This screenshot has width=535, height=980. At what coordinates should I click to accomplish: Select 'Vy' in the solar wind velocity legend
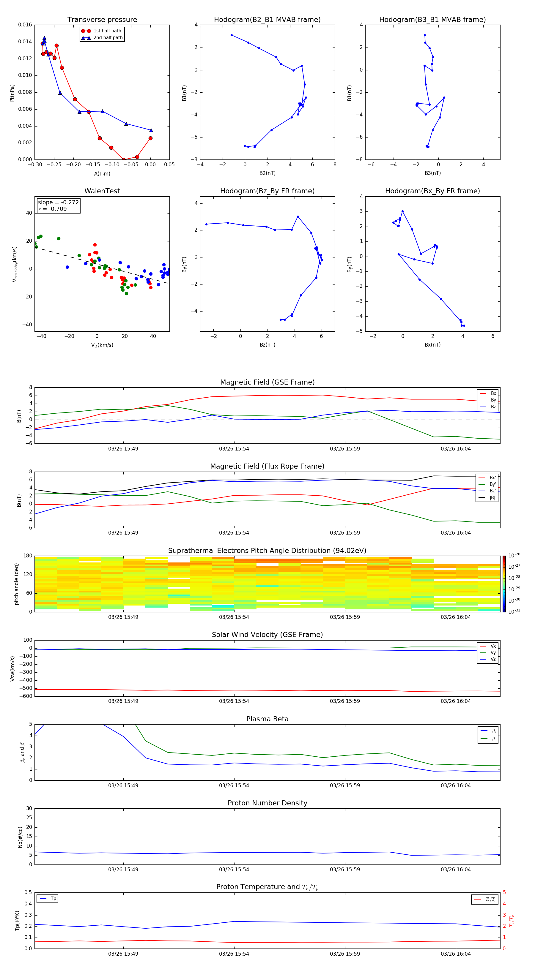[488, 652]
